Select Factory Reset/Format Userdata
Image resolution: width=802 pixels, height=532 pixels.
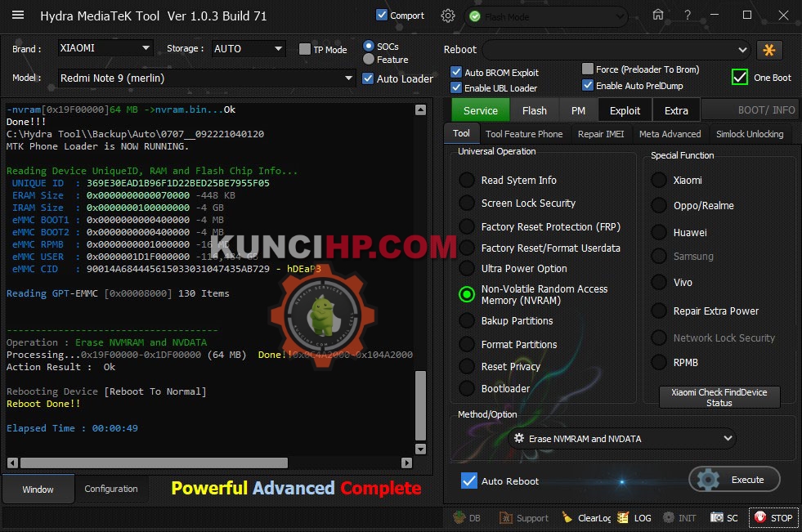[467, 248]
